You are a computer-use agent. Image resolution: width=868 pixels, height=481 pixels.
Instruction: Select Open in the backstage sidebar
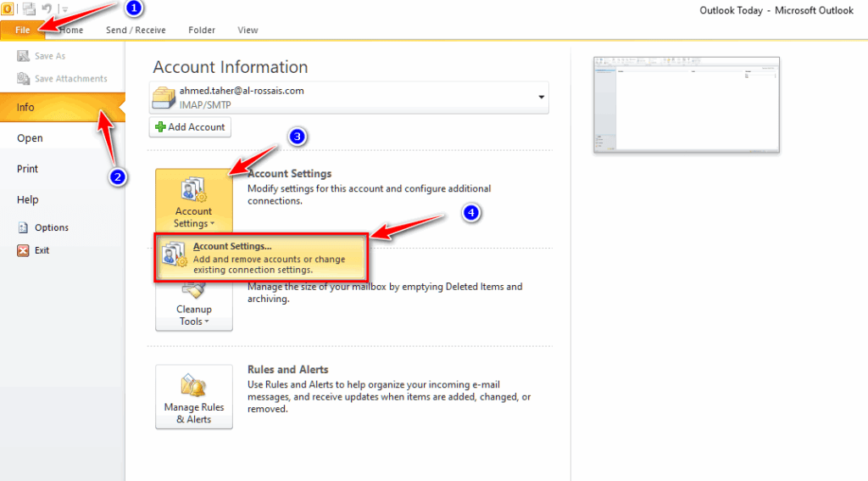pyautogui.click(x=30, y=138)
